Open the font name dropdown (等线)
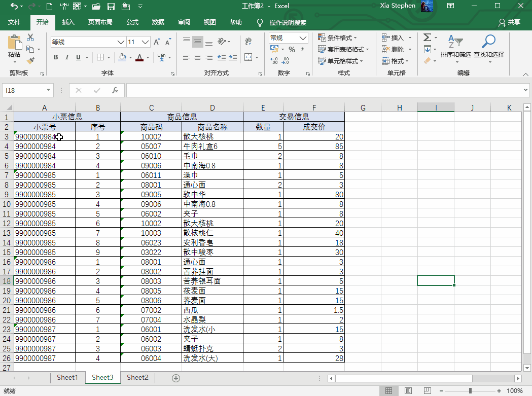Image resolution: width=532 pixels, height=396 pixels. 121,42
